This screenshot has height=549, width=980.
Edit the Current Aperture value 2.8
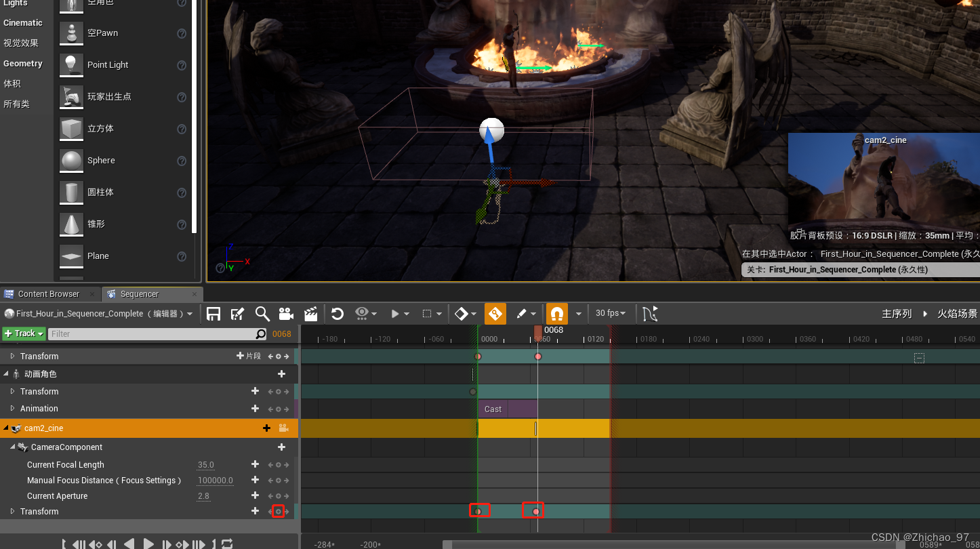pos(203,495)
